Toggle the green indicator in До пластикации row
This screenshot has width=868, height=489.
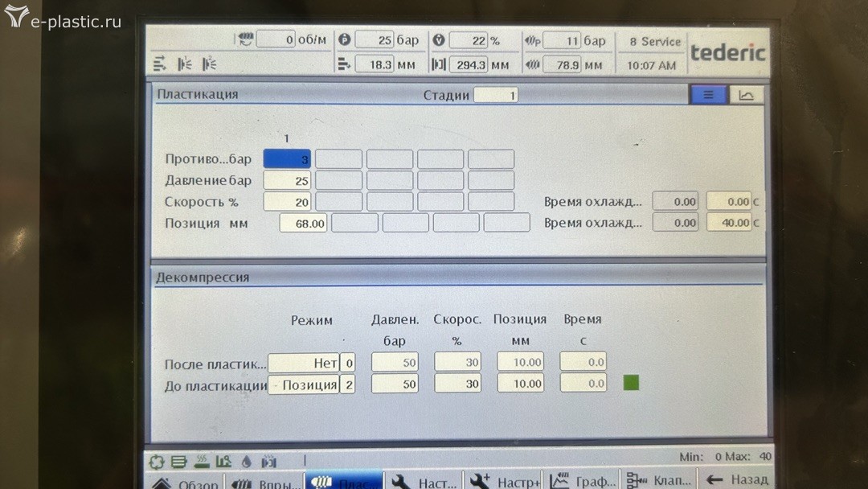click(x=631, y=383)
